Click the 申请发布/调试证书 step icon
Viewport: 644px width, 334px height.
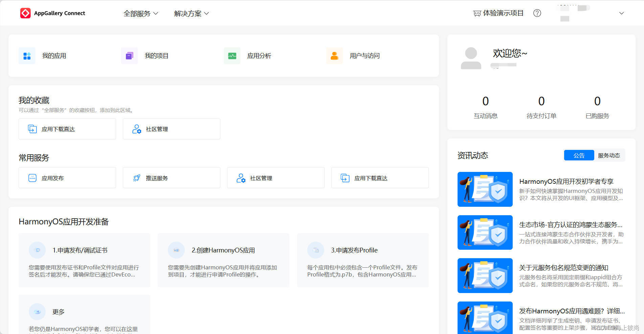37,250
